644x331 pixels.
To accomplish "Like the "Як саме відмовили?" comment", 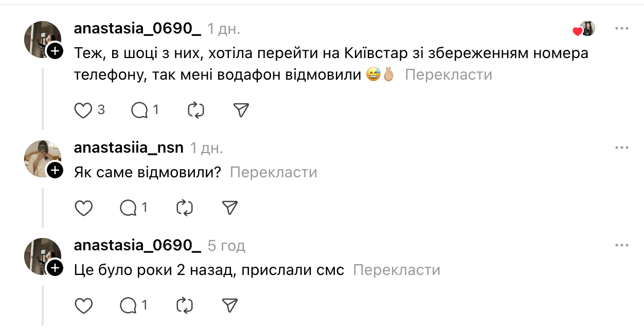I will pyautogui.click(x=83, y=208).
